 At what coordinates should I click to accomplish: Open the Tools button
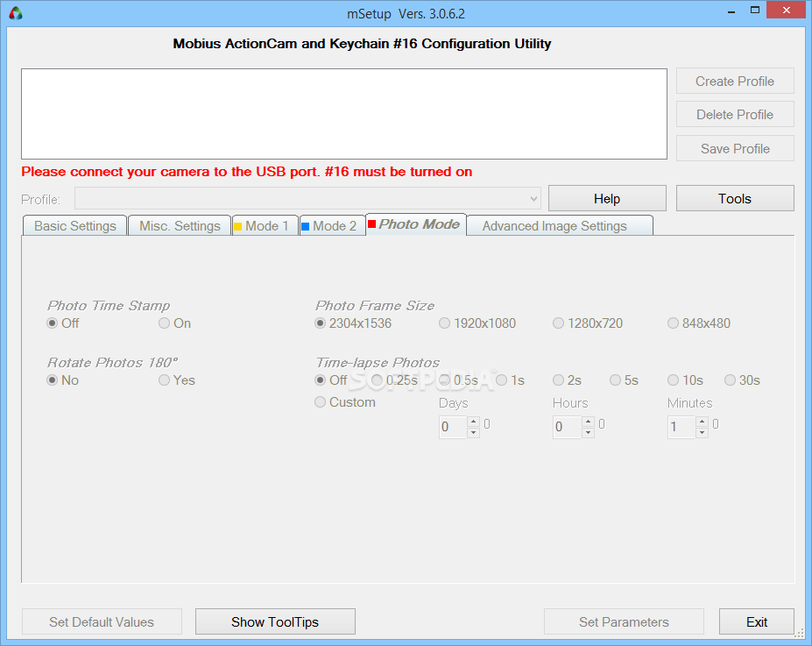pos(735,198)
